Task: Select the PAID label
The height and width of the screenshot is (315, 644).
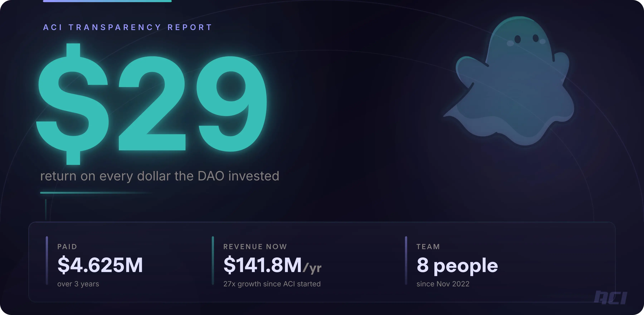Action: (67, 247)
